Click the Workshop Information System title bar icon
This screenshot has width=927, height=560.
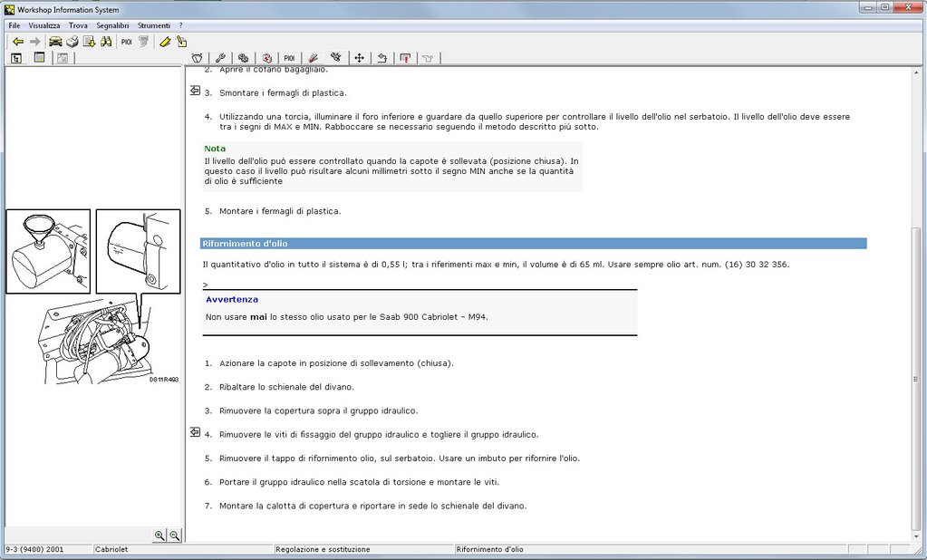(9, 9)
